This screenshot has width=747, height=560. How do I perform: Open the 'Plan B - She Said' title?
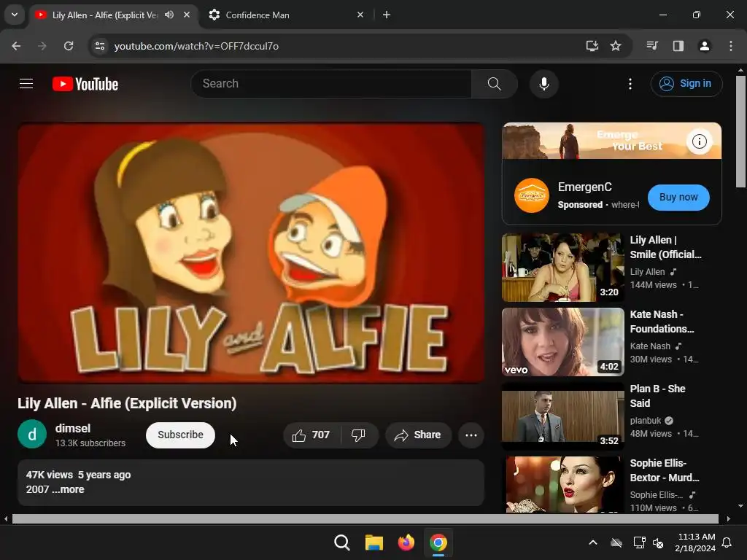click(657, 396)
